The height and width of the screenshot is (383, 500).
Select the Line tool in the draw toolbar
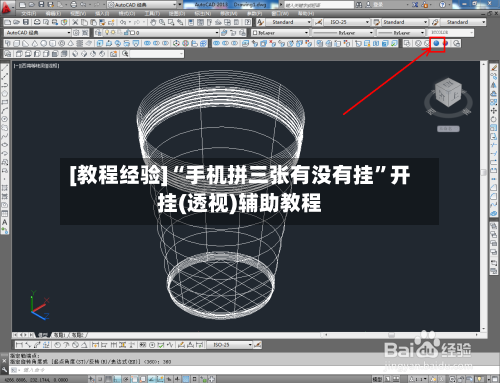[5, 68]
